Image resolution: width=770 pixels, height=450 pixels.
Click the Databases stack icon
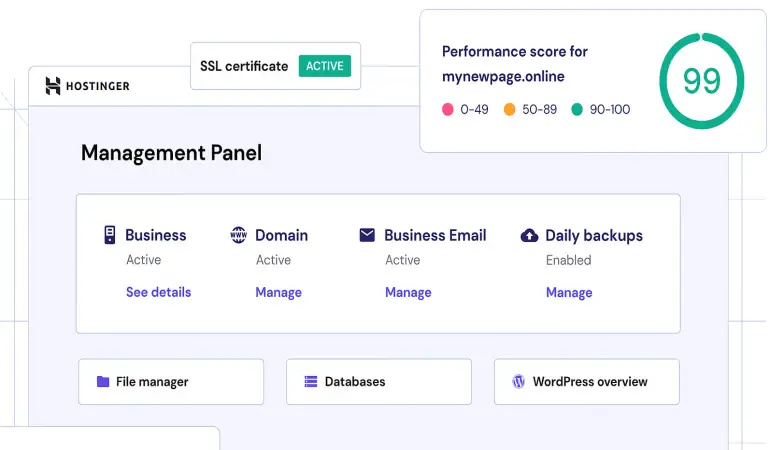click(x=311, y=381)
